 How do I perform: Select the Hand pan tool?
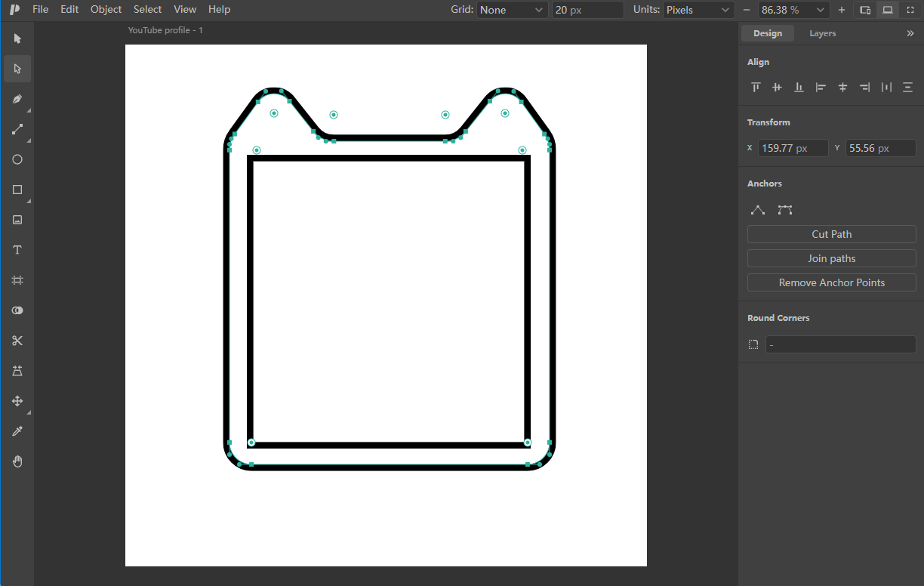(17, 461)
